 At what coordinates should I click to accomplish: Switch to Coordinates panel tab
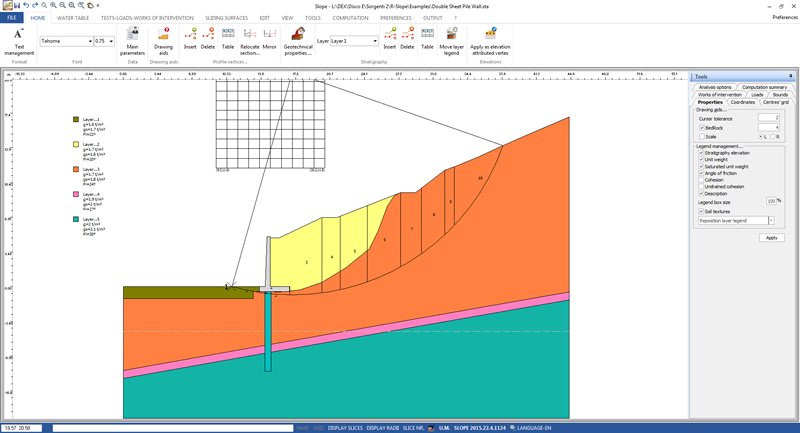742,102
